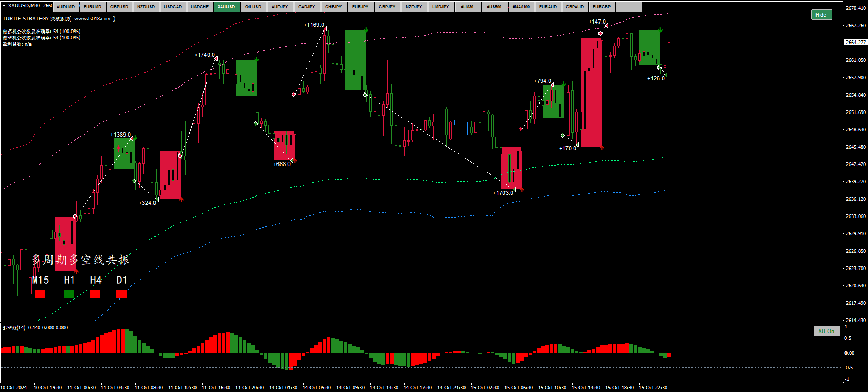Image resolution: width=868 pixels, height=392 pixels.
Task: Click the H4 red trend square
Action: (x=95, y=294)
